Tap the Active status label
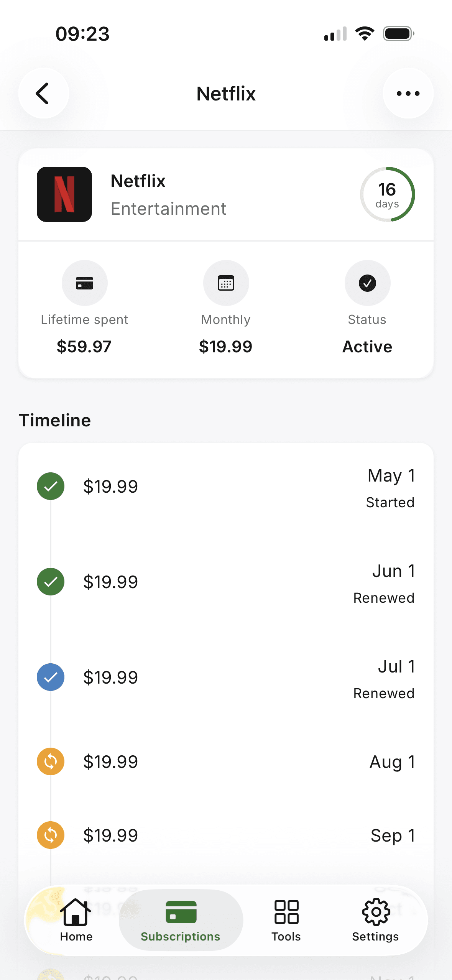Screen dimensions: 452x980 [367, 347]
